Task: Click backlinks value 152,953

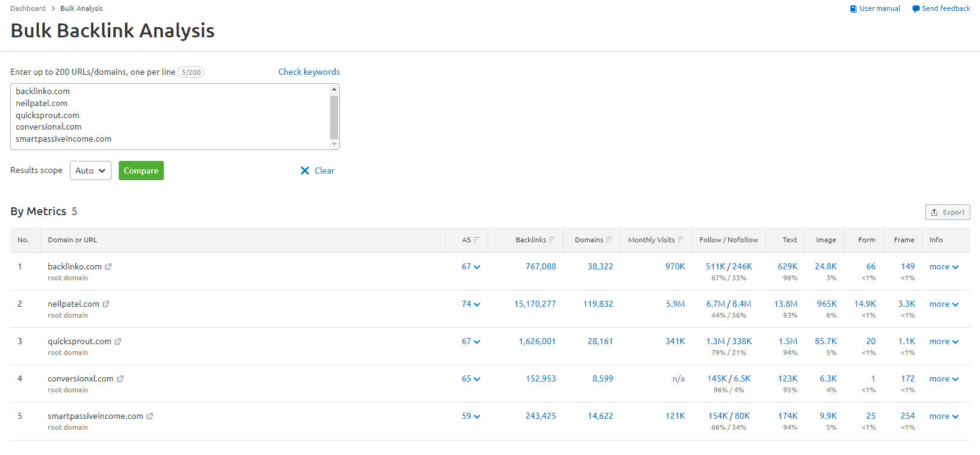Action: [x=541, y=378]
